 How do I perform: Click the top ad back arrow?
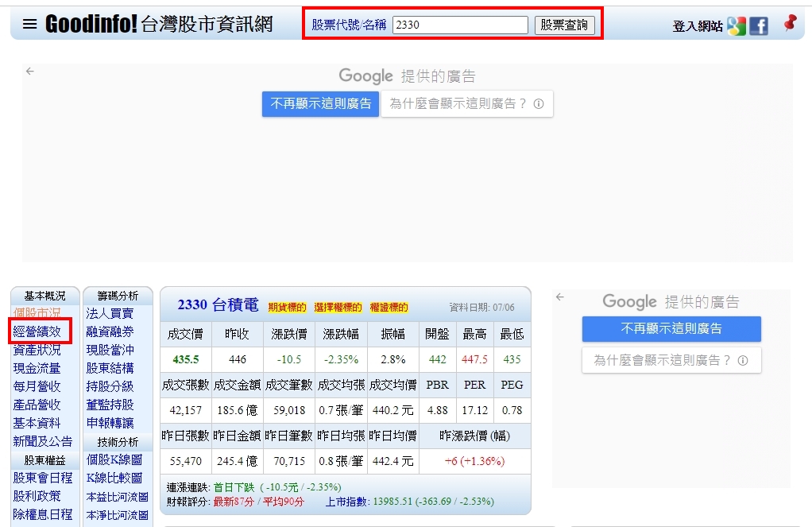[30, 71]
